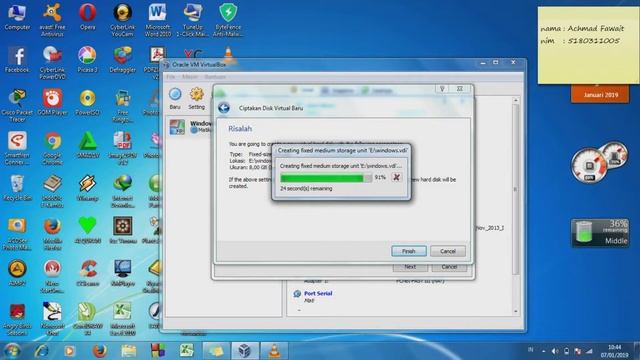Open Cisco Packet Tracer

17,106
